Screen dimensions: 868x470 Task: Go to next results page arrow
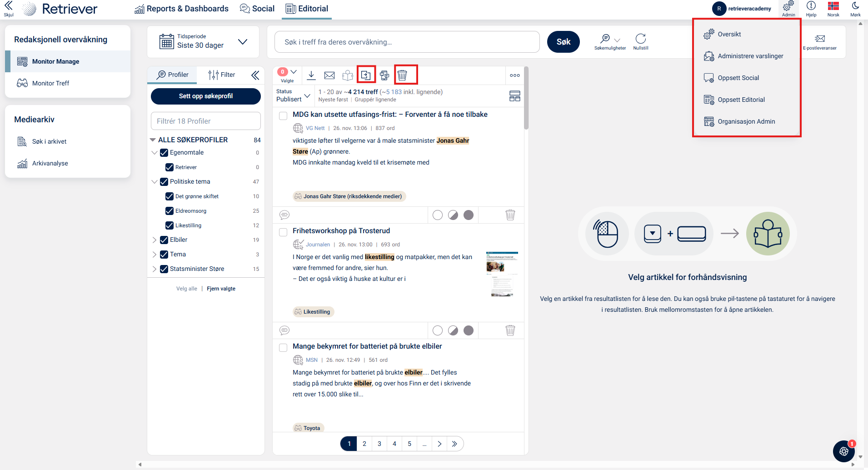pos(439,444)
